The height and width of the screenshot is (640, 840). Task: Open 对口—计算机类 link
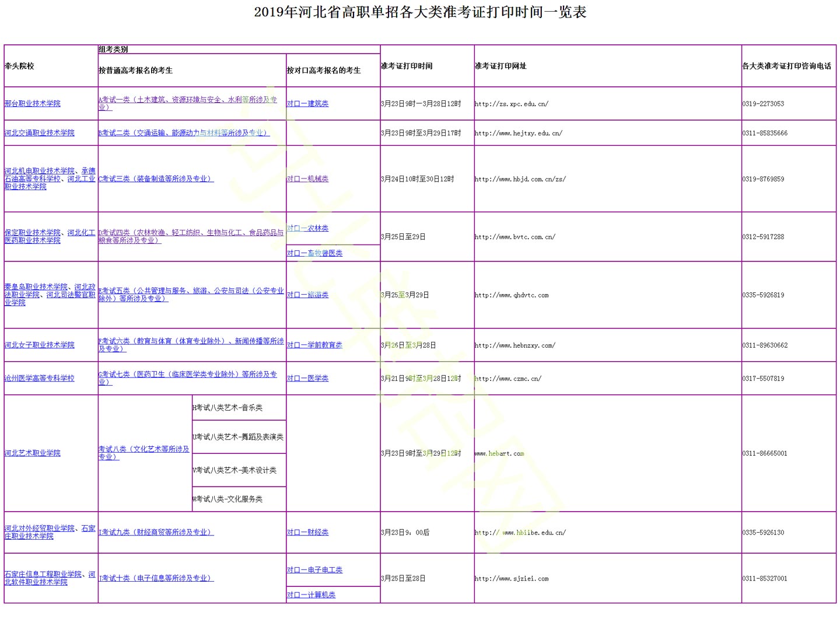(x=311, y=594)
